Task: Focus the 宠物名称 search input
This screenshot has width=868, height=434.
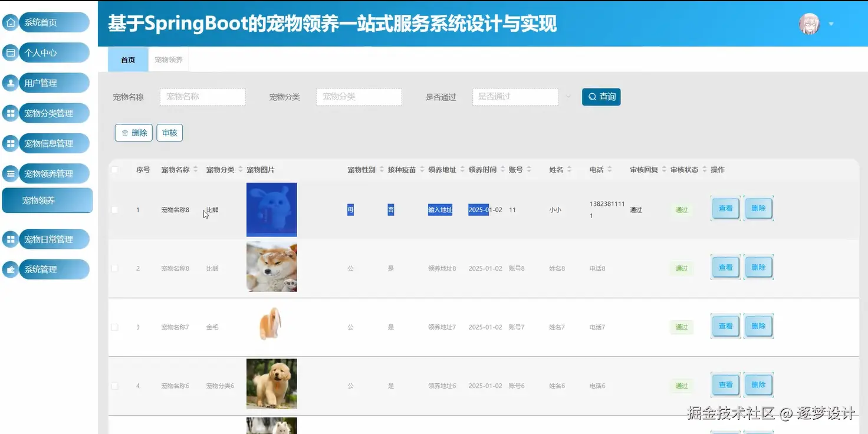Action: click(x=202, y=97)
